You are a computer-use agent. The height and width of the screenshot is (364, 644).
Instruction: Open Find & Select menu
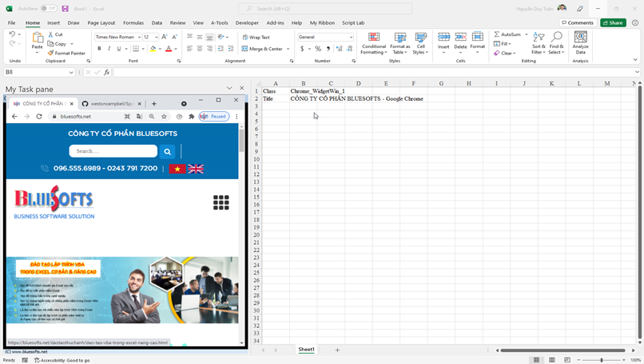pos(556,42)
